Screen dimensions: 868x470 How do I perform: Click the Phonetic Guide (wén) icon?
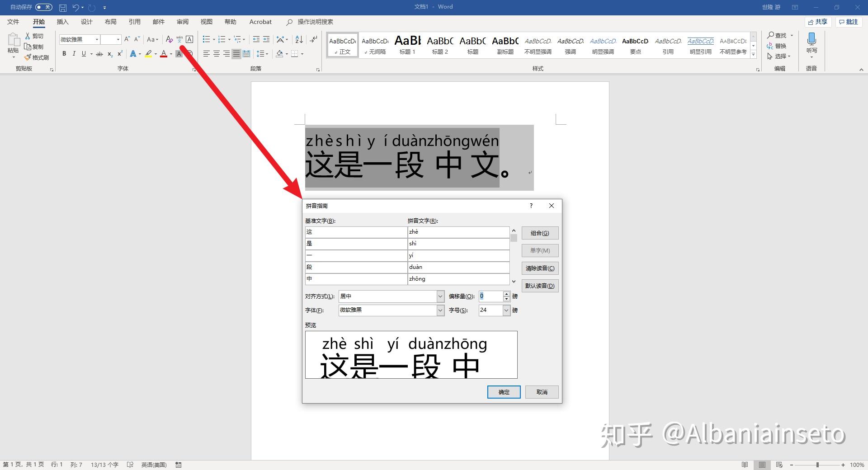(x=179, y=39)
